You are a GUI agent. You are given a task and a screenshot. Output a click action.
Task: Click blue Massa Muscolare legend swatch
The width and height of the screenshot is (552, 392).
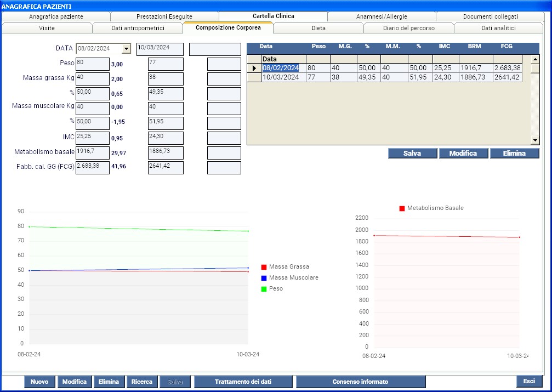coord(264,278)
